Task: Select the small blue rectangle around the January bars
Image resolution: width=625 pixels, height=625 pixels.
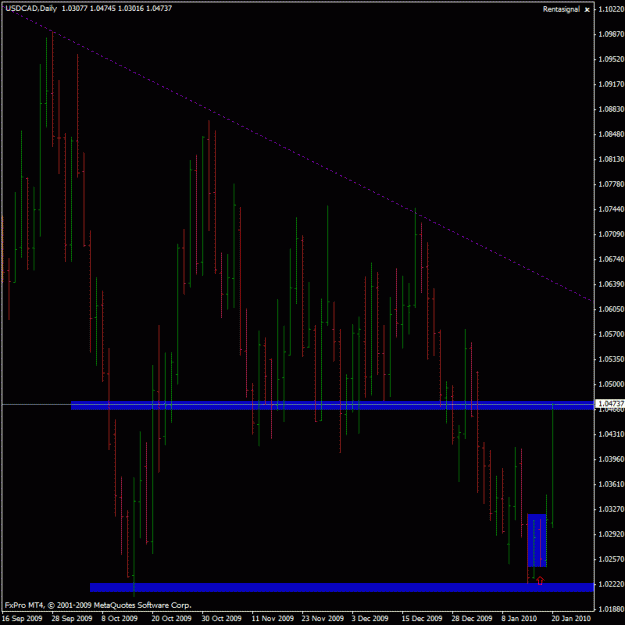Action: pyautogui.click(x=537, y=540)
